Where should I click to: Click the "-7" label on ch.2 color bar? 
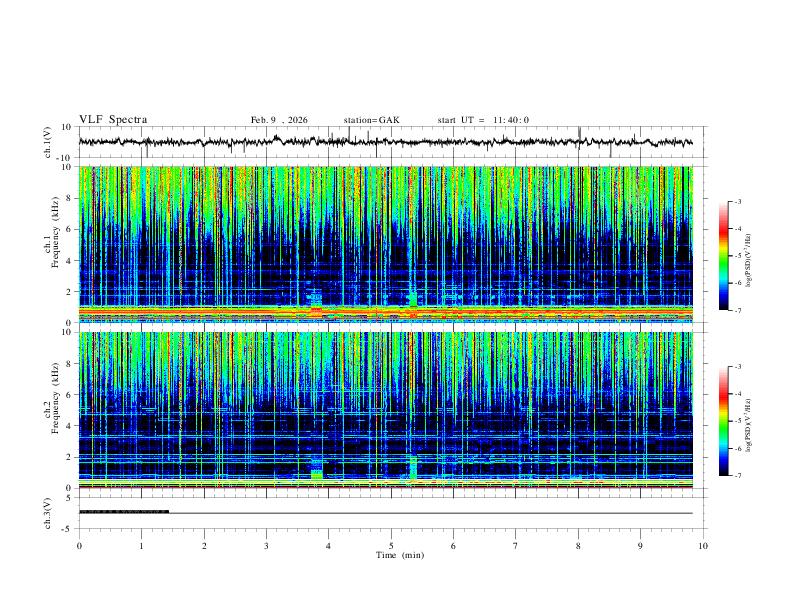pos(737,476)
